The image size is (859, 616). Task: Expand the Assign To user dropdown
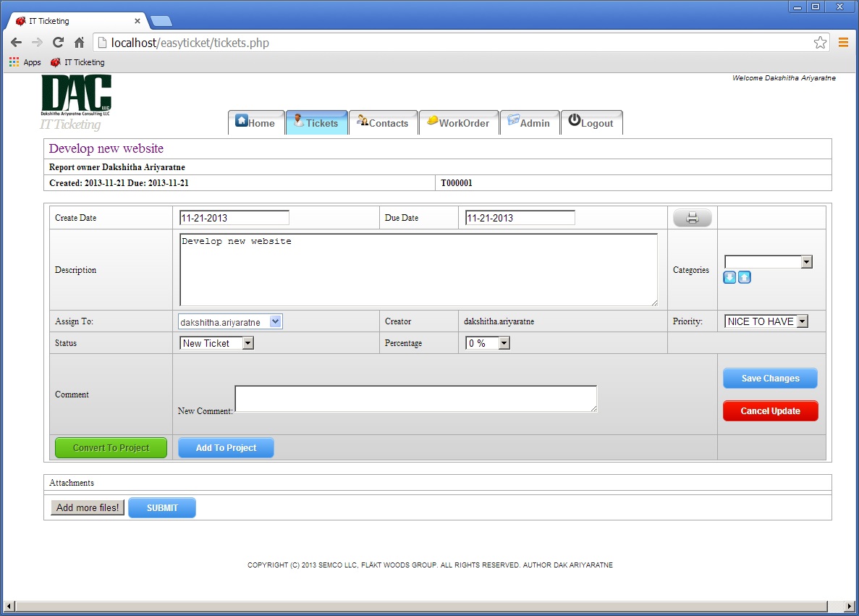[230, 322]
